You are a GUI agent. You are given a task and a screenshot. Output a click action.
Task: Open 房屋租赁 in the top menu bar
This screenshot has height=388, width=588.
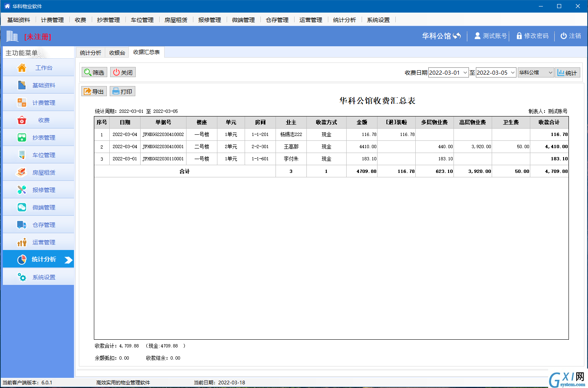(176, 20)
